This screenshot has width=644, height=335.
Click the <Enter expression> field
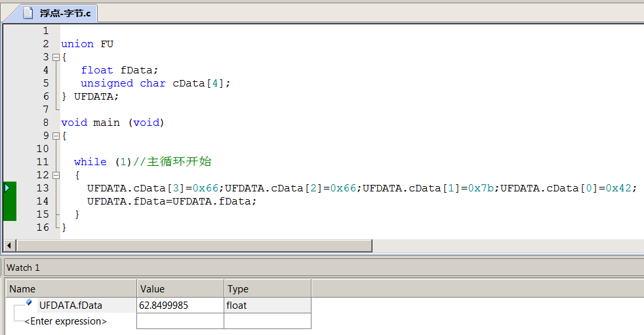(x=66, y=321)
